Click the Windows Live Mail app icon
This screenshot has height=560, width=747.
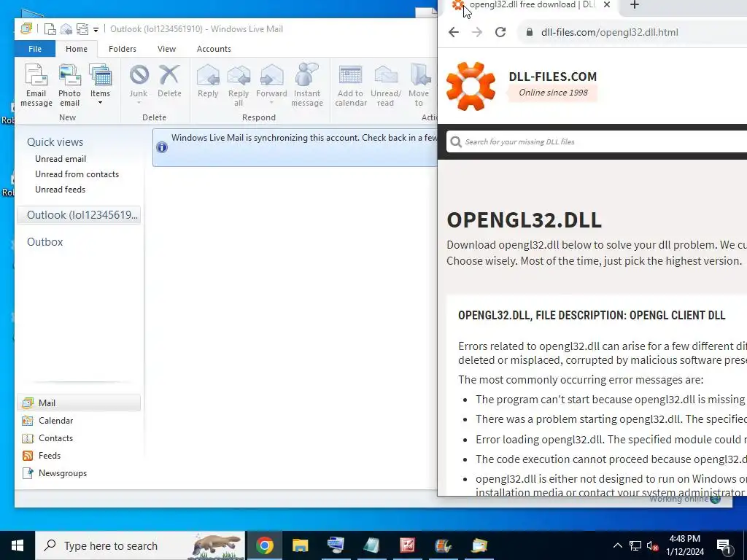coord(26,29)
